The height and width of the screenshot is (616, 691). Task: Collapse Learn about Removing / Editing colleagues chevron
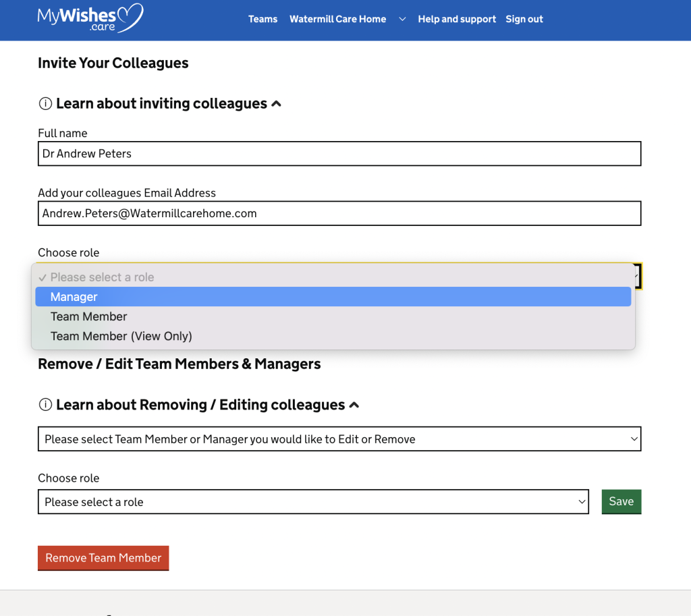354,405
